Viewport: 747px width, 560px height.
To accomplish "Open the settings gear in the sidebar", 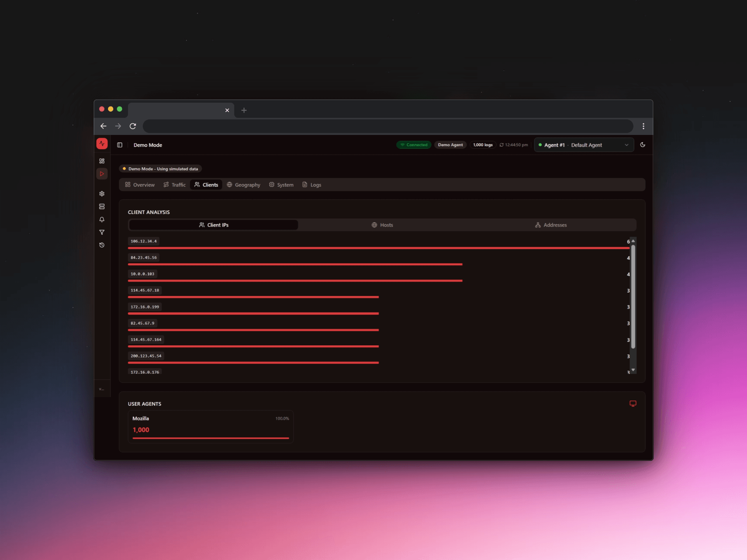I will (102, 193).
